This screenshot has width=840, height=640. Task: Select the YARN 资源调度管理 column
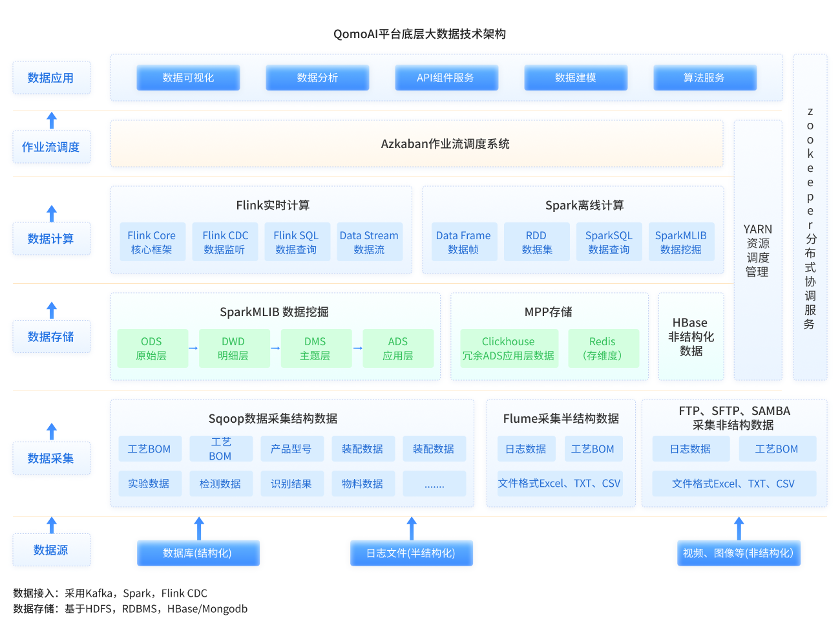tap(758, 250)
